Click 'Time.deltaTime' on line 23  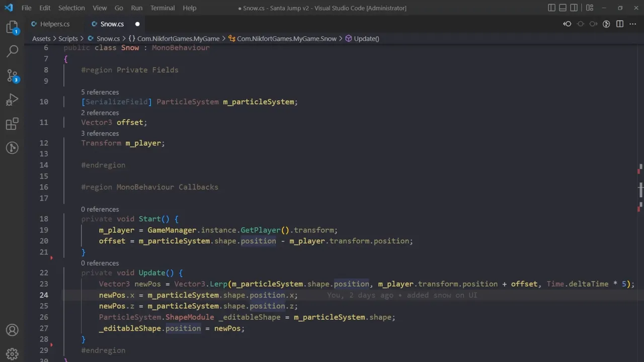[x=578, y=284]
